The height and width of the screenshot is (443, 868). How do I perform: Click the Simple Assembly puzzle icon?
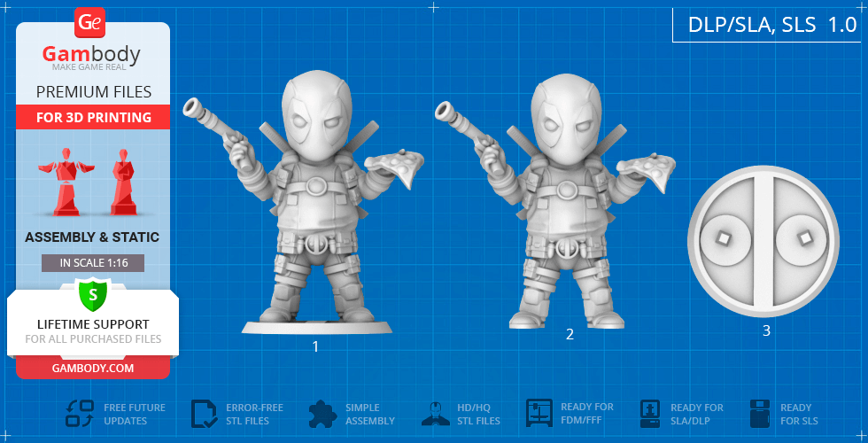[x=322, y=414]
